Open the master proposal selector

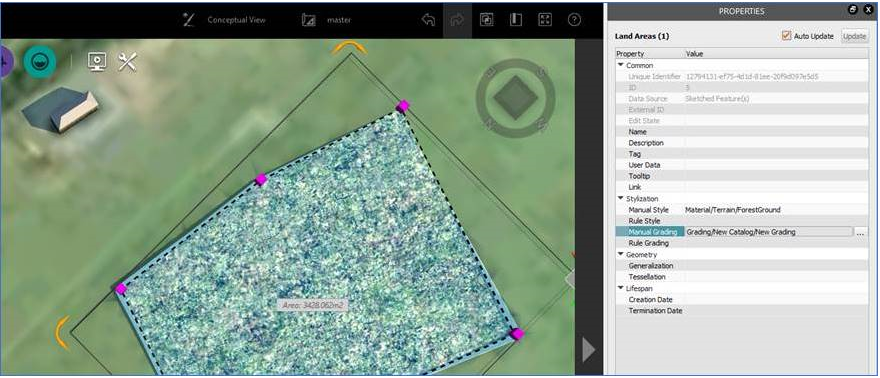click(x=339, y=20)
